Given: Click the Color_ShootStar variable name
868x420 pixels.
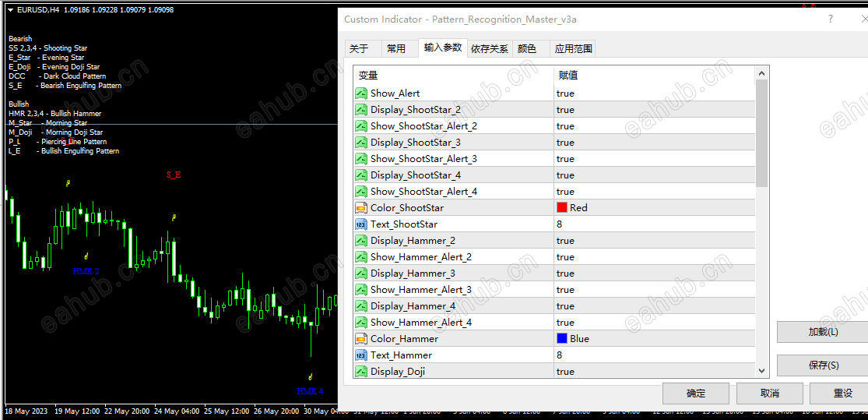Looking at the screenshot, I should click(407, 208).
